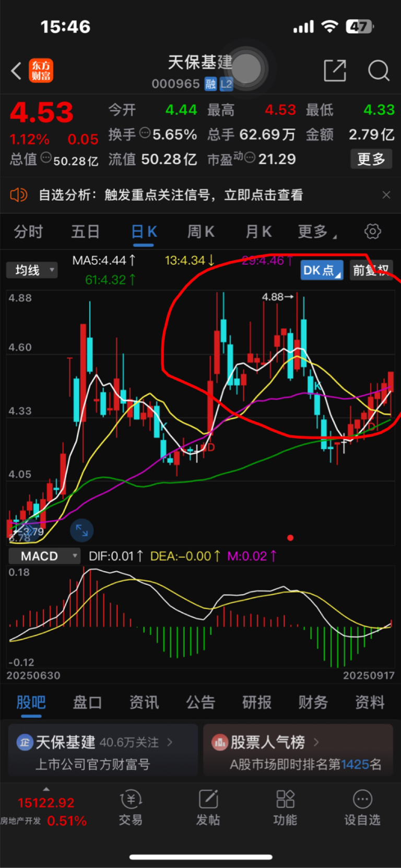Open the 功能 functions icon

pos(285,799)
